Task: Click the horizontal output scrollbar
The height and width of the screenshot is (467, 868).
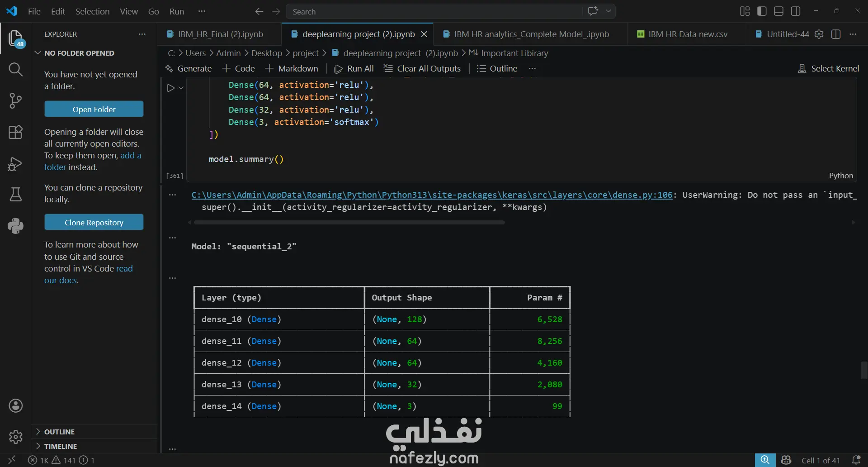Action: pyautogui.click(x=349, y=223)
